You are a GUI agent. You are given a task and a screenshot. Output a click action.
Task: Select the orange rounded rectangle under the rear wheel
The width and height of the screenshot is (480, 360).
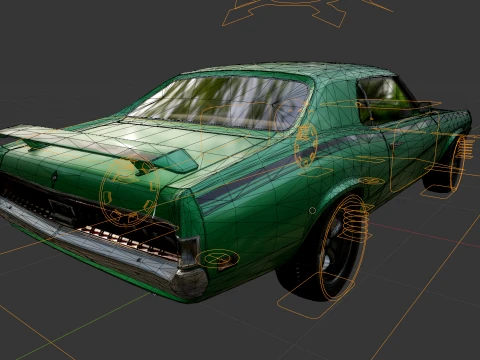[x=315, y=297]
